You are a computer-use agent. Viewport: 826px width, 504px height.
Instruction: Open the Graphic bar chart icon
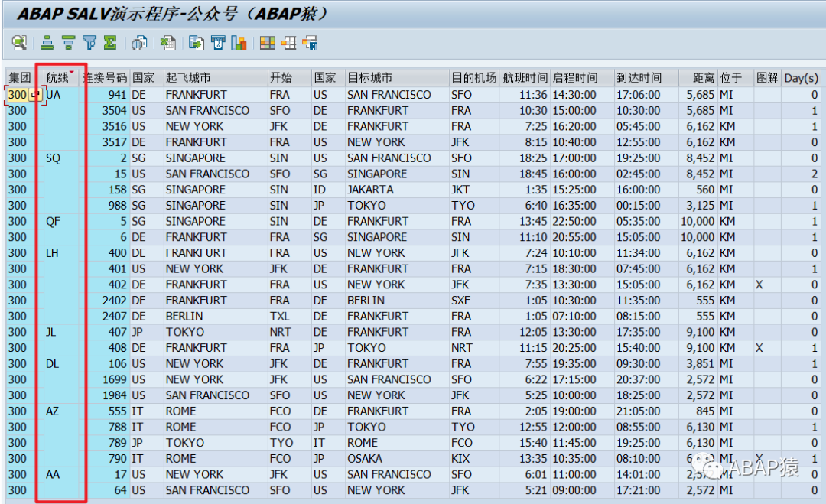(239, 43)
